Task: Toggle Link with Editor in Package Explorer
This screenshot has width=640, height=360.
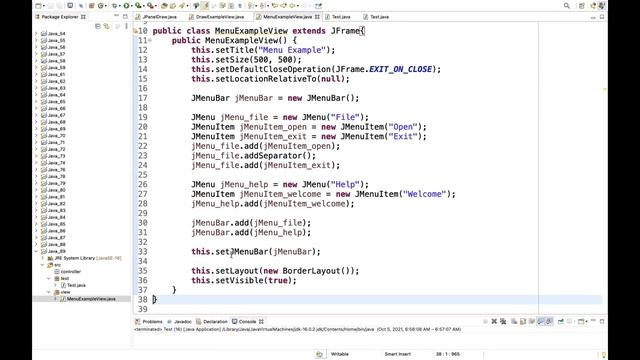Action: click(107, 26)
